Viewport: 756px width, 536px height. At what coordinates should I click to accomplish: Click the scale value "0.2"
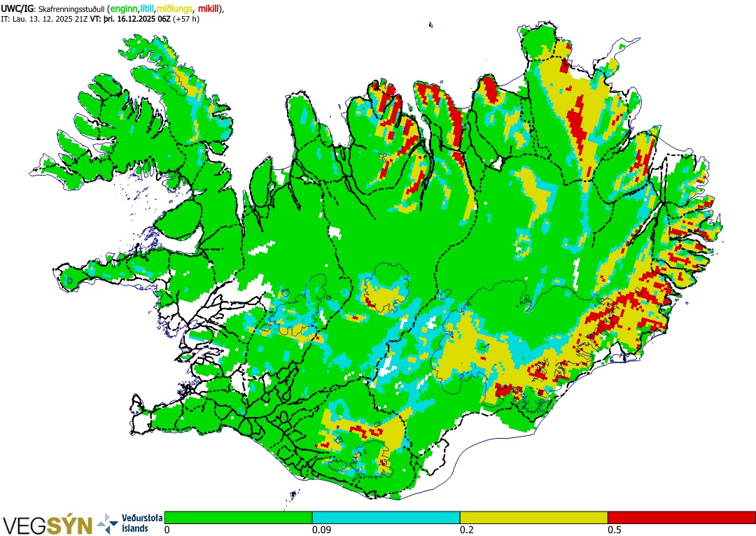(x=466, y=530)
